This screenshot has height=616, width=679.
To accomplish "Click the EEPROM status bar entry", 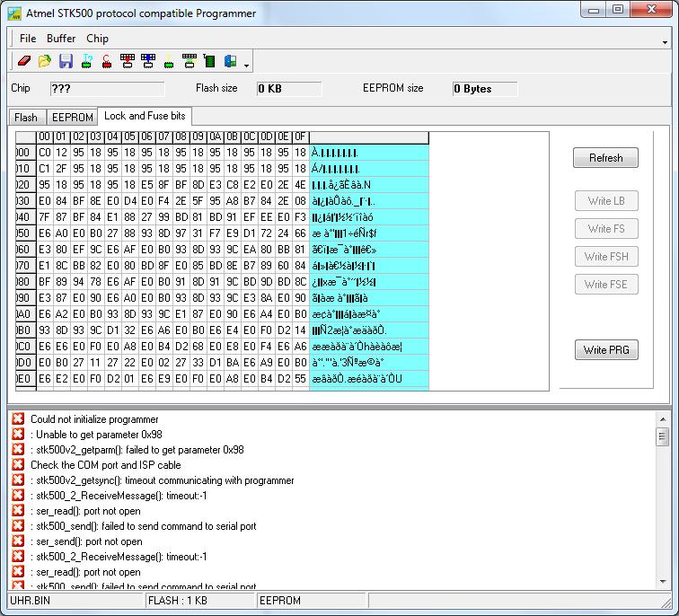I will click(312, 601).
